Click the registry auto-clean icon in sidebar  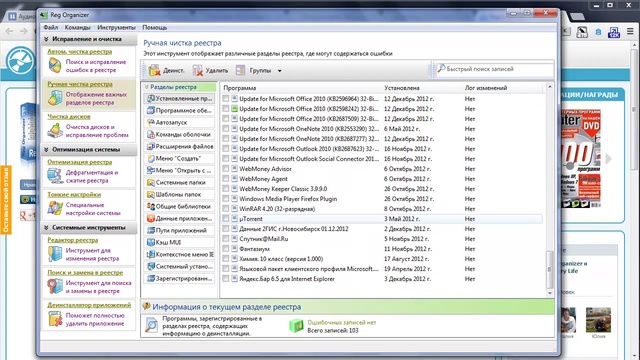tap(55, 65)
